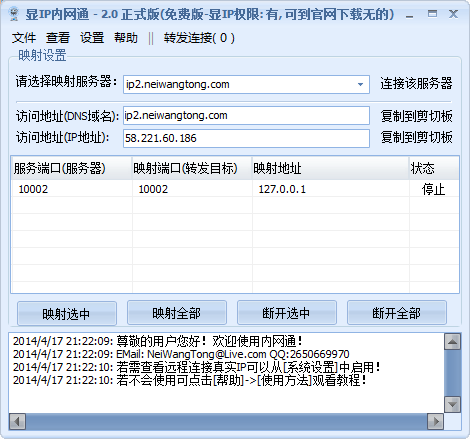Screen dimensions: 470x439
Task: Click the log horizontal scrollbar left arrow
Action: 18,421
